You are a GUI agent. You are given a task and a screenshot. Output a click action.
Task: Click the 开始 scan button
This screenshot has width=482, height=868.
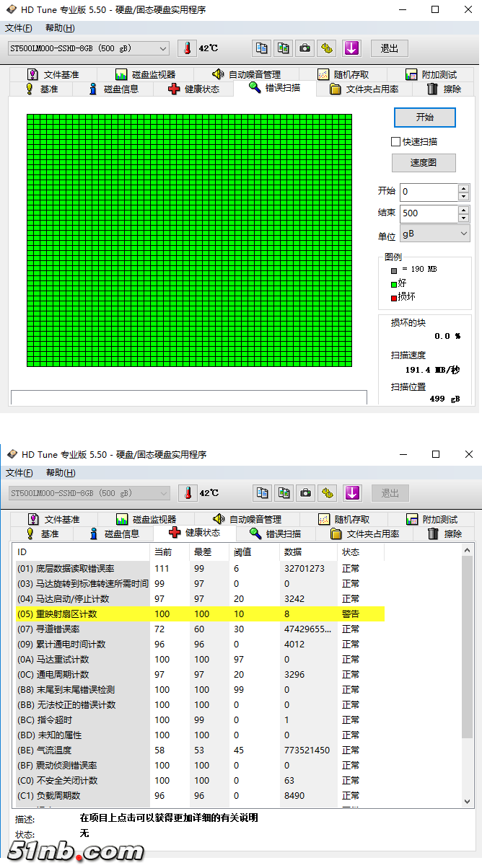[x=425, y=117]
